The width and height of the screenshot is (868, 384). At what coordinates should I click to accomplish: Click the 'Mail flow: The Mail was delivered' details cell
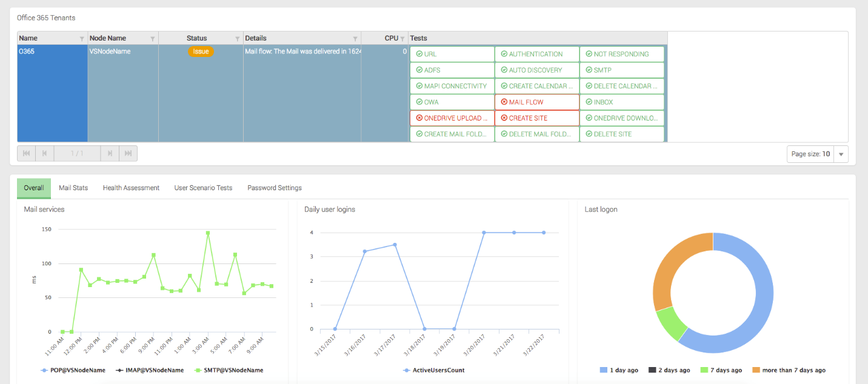302,94
